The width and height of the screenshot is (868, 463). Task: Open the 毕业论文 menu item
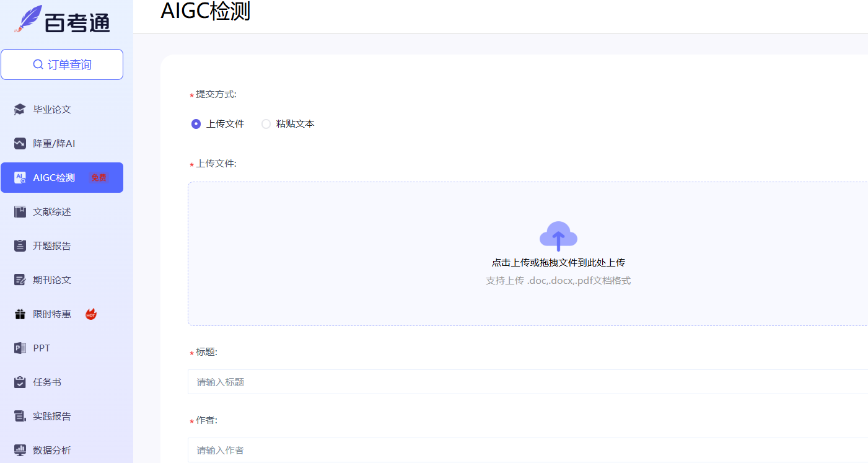point(62,110)
